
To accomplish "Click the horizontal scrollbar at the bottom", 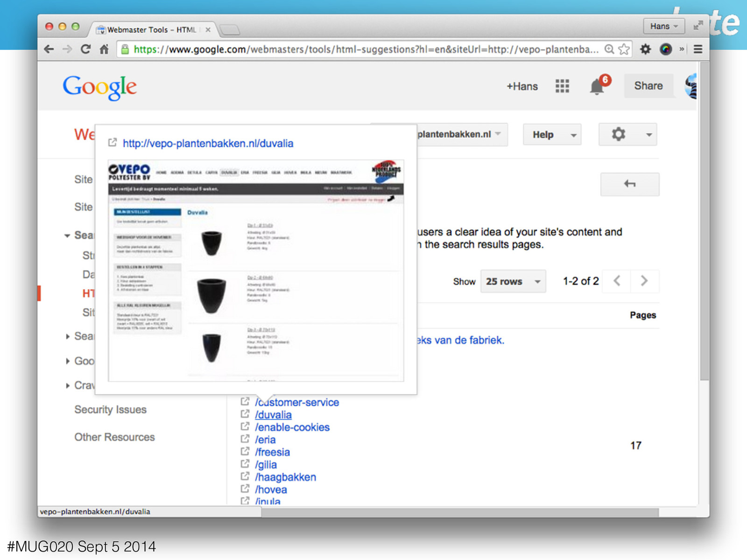I will pos(460,512).
